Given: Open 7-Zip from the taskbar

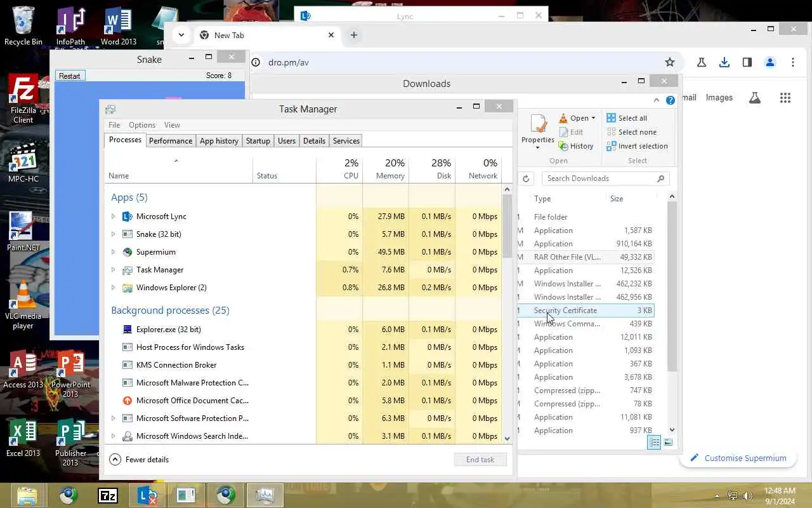Looking at the screenshot, I should (108, 495).
